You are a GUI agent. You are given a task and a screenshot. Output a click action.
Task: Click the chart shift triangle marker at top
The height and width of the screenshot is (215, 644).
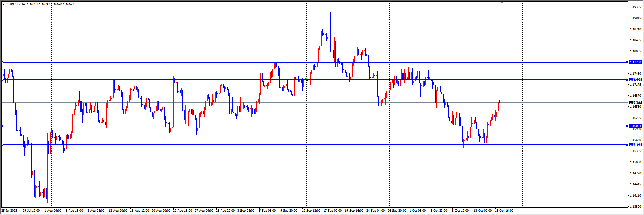(502, 2)
